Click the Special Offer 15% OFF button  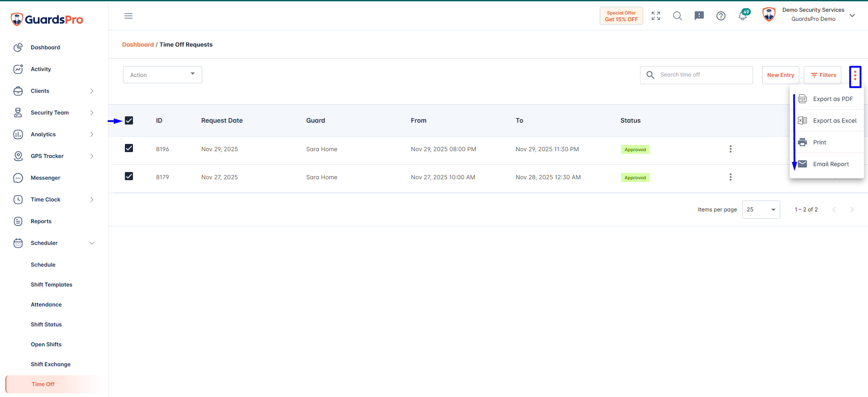click(621, 16)
